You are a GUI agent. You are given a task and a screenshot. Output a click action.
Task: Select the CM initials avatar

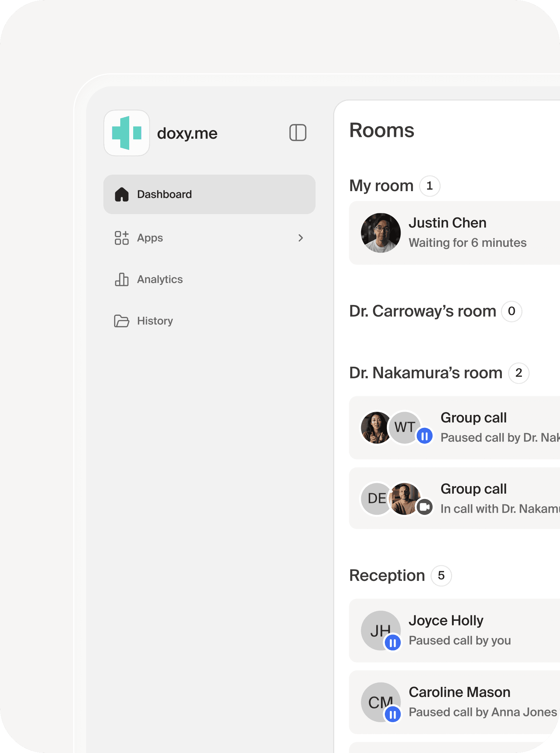[x=381, y=702]
